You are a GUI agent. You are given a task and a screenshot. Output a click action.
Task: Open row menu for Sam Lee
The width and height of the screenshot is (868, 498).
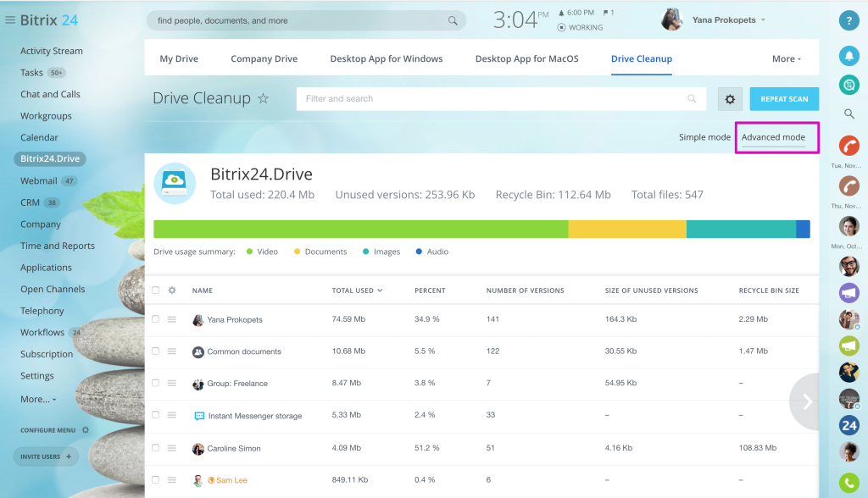point(172,479)
